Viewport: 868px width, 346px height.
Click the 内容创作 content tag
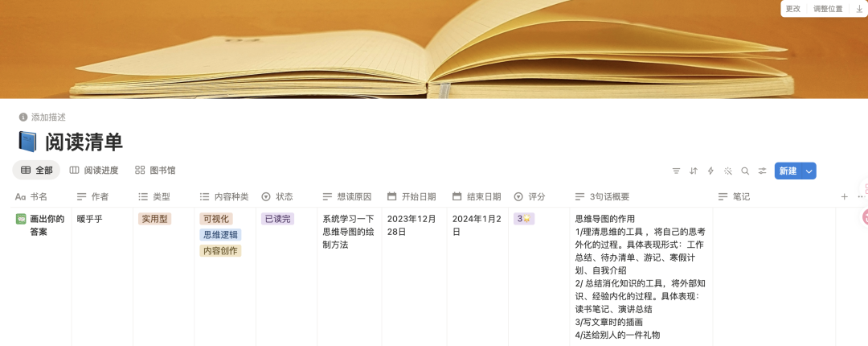[220, 250]
